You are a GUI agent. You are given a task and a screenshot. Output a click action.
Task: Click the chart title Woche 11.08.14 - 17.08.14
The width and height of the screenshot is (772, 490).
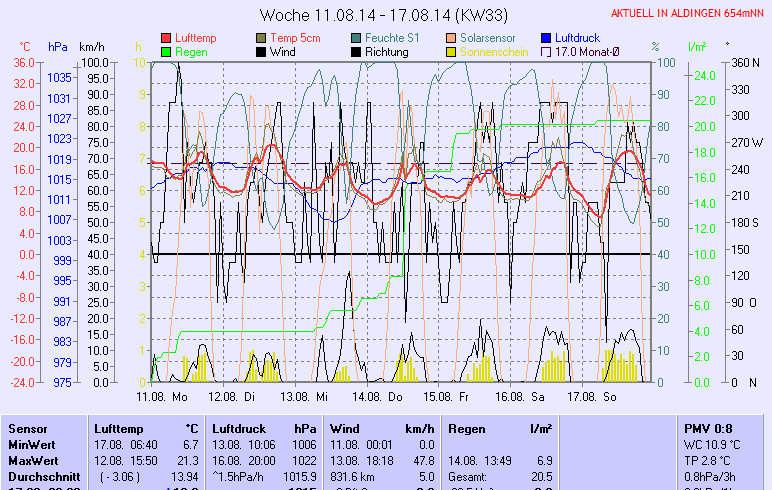click(x=385, y=15)
